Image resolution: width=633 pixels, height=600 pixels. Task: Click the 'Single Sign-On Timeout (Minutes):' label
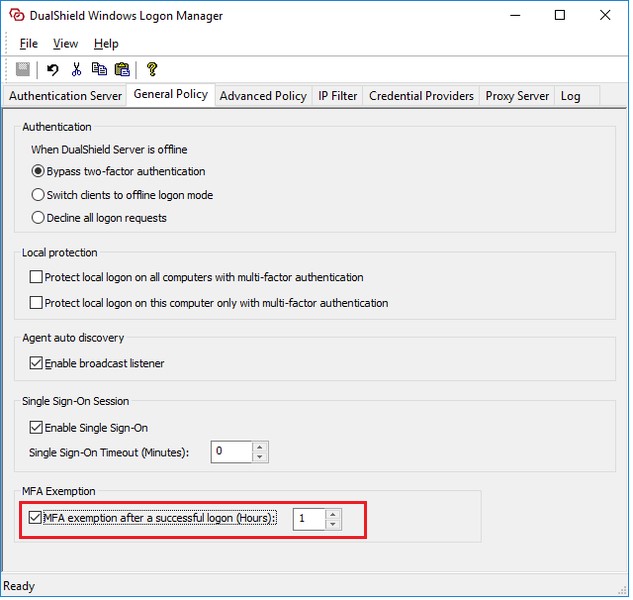point(109,452)
